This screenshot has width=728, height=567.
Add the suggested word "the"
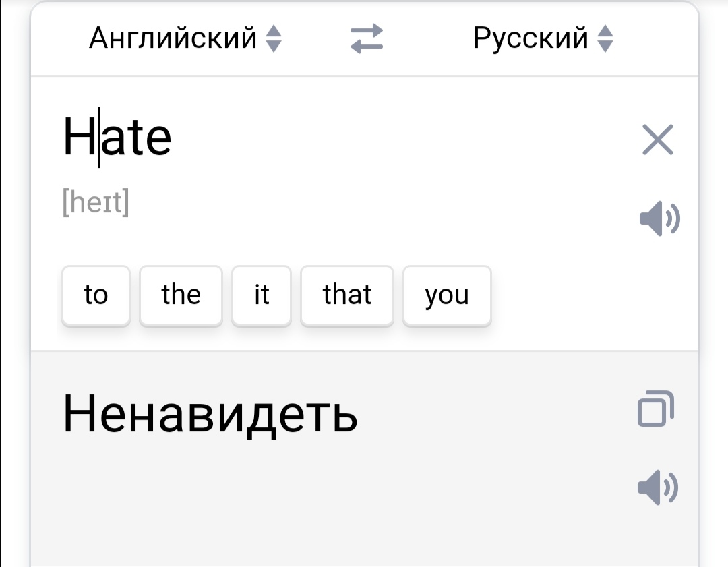click(x=181, y=295)
